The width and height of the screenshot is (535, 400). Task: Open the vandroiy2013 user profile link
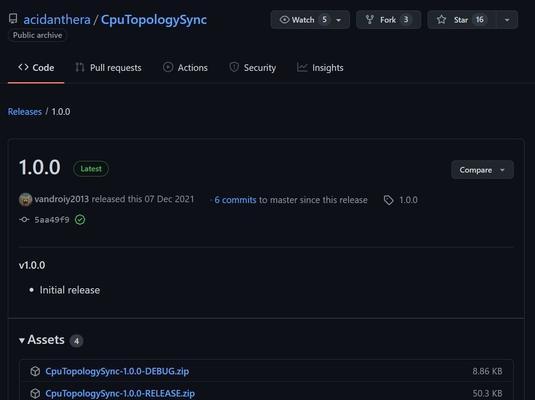point(62,199)
